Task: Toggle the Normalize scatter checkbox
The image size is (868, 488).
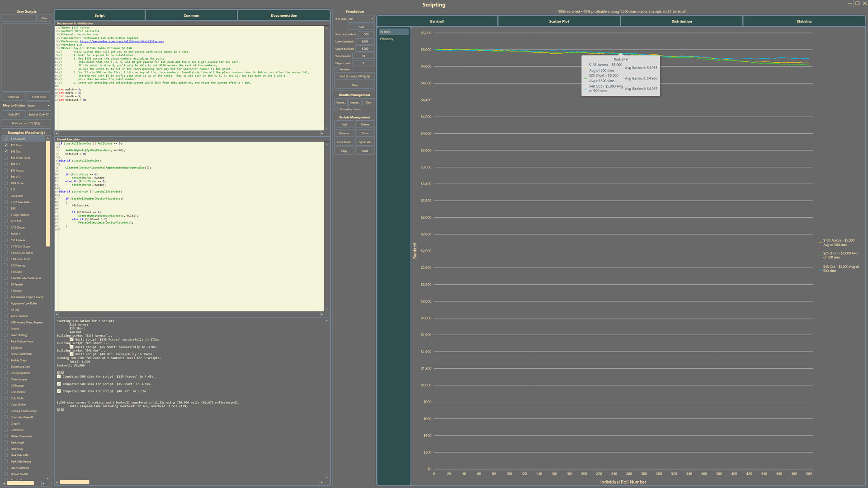Action: (x=337, y=109)
